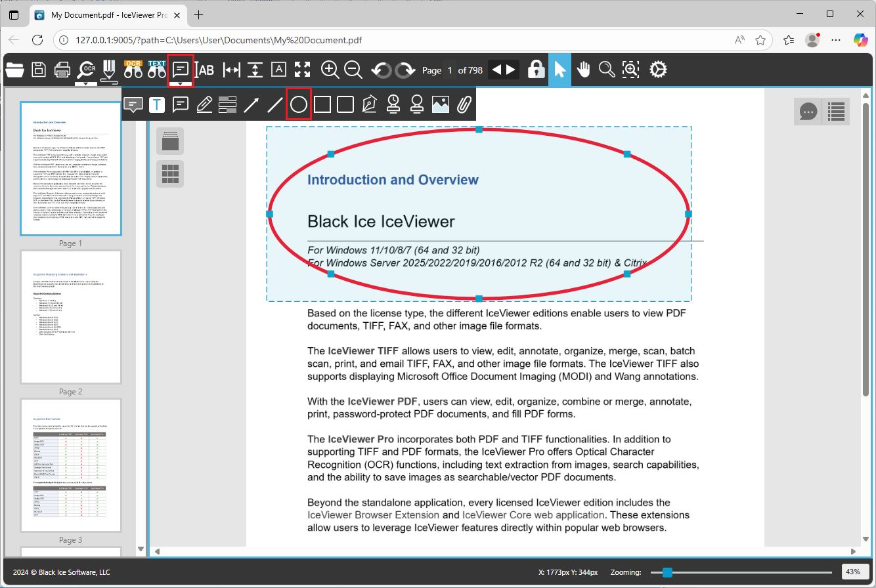The image size is (876, 588).
Task: Click the horizontal scrollbar right arrow
Action: (x=853, y=551)
